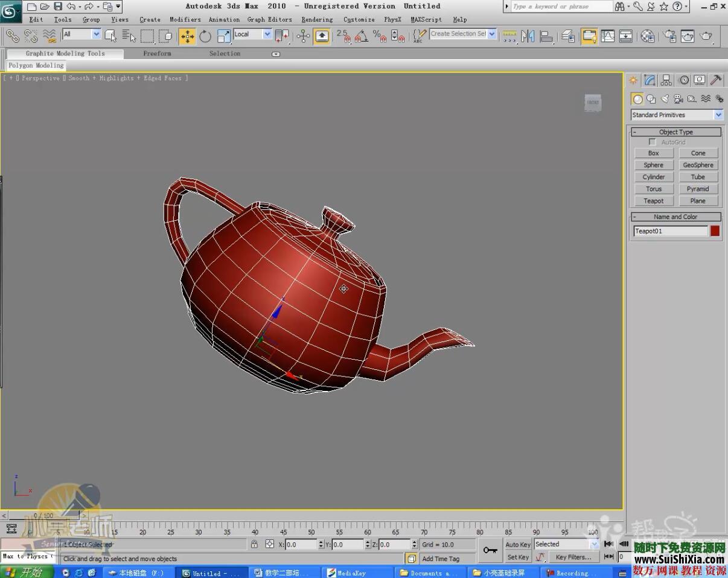Toggle the selection lock icon
The image size is (728, 578).
tap(254, 544)
